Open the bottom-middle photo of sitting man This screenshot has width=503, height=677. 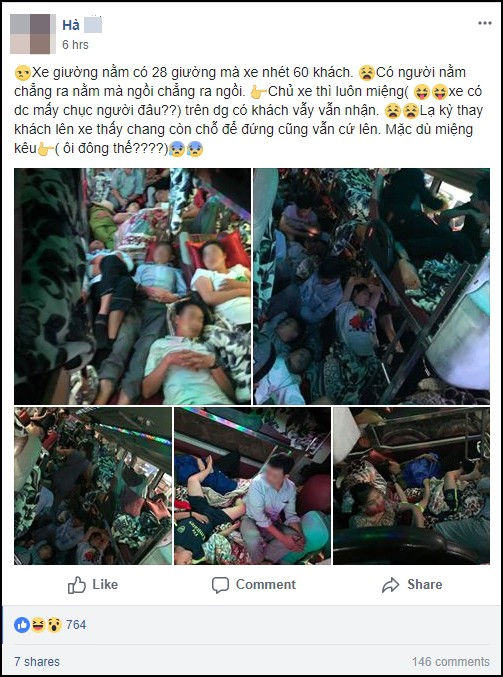click(253, 486)
